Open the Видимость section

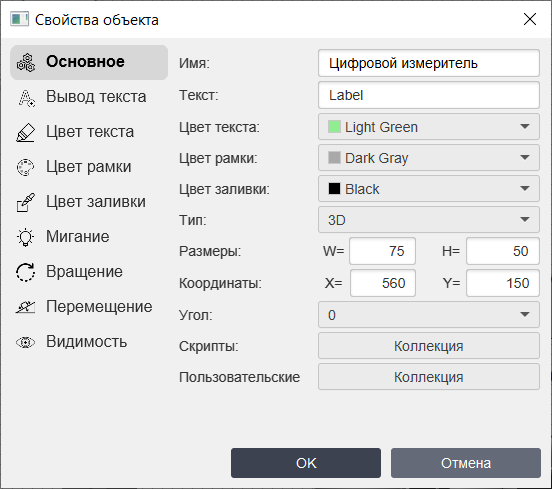click(x=89, y=342)
